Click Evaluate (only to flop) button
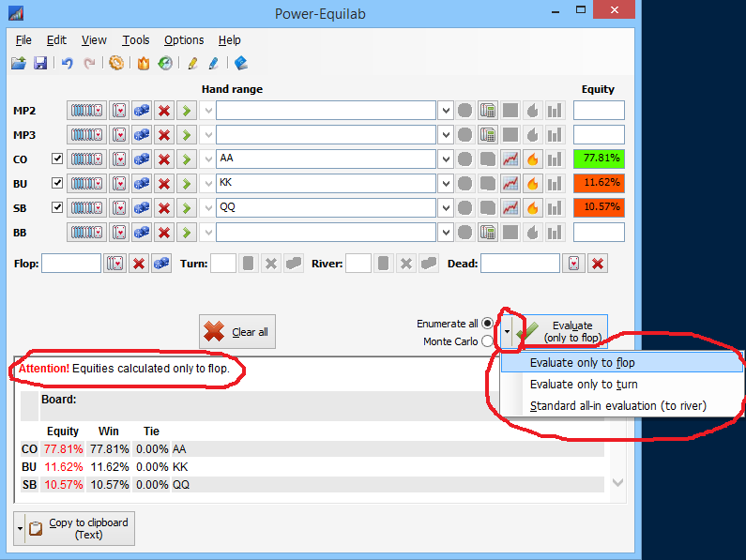The width and height of the screenshot is (746, 560). 560,332
